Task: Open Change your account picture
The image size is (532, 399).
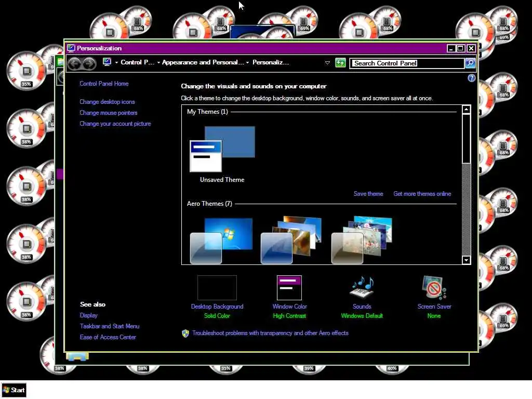Action: pos(115,124)
